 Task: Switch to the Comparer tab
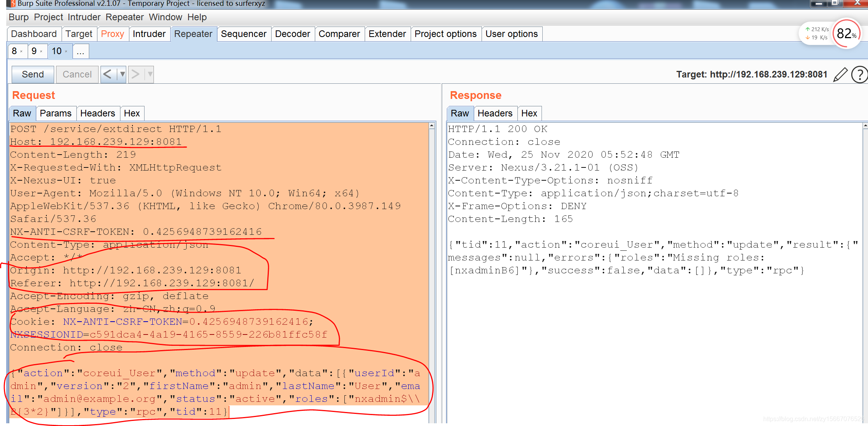point(339,34)
